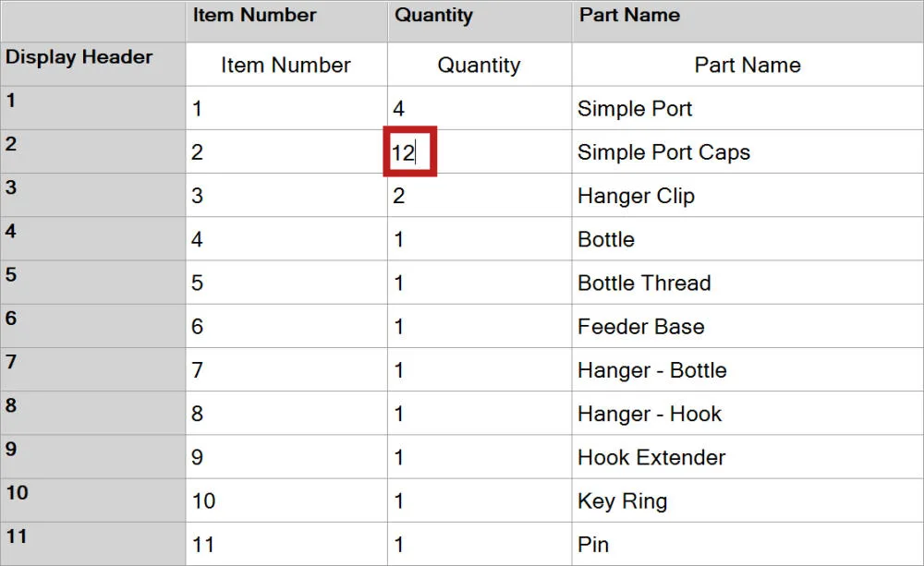
Task: Select row header 11
Action: 93,544
